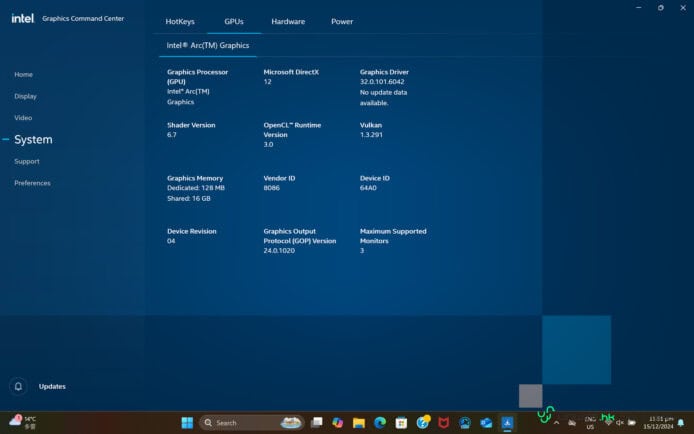The image size is (694, 434).
Task: Open the HotKeys tab
Action: pyautogui.click(x=180, y=22)
